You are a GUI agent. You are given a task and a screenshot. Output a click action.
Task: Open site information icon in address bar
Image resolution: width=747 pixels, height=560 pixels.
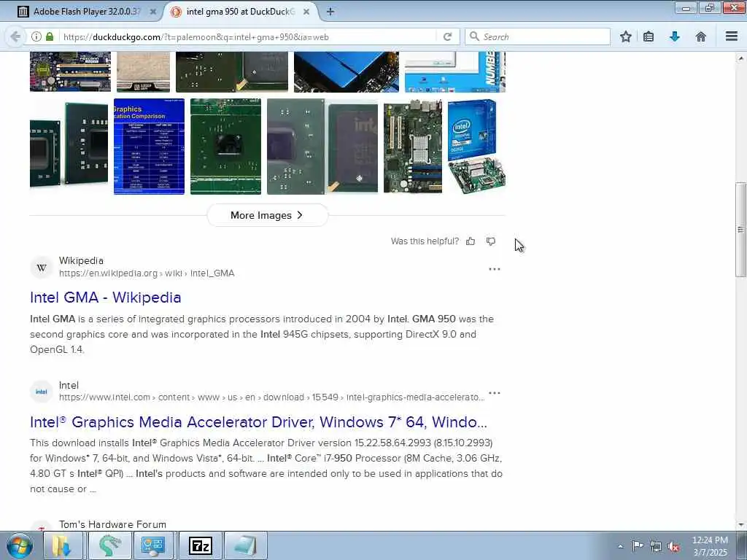tap(36, 36)
